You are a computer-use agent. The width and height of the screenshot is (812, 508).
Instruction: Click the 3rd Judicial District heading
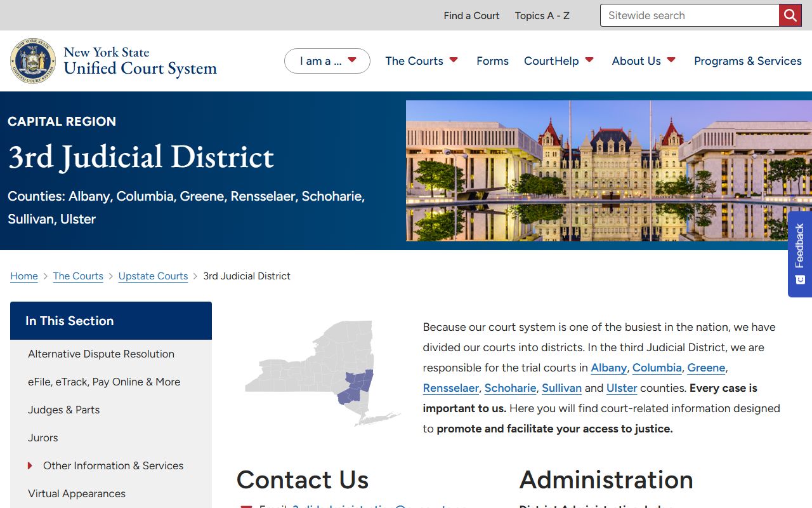141,157
